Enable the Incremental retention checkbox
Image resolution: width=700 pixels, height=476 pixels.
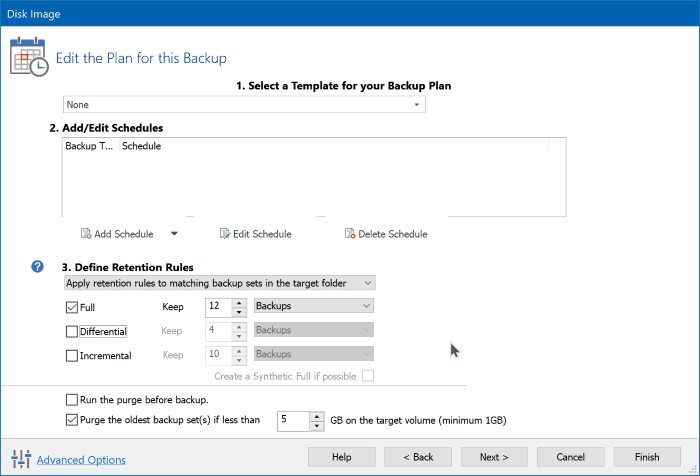tap(71, 355)
